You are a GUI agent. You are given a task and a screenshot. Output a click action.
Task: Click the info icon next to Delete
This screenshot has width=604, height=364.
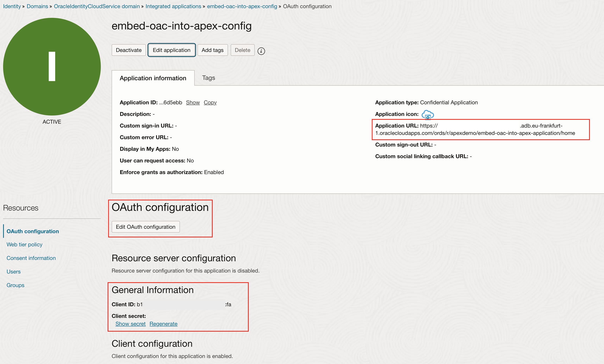[261, 51]
